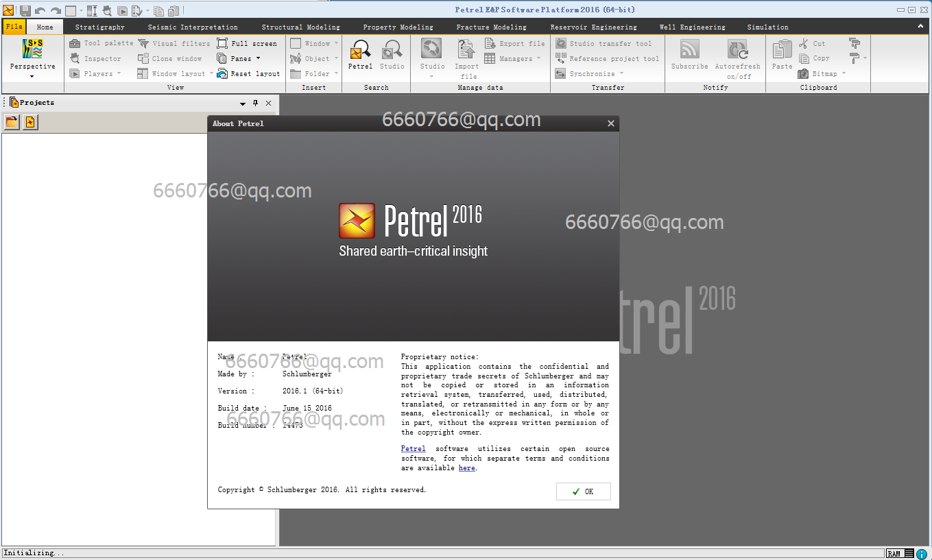The image size is (932, 560).
Task: Click the clipboard paste icon in quick access toolbar
Action: tap(174, 10)
